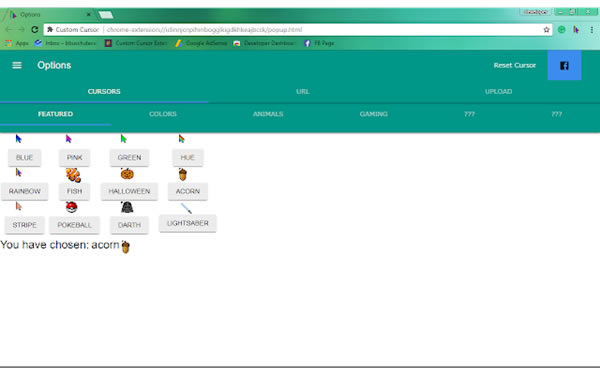
Task: Select the green cursor icon
Action: tap(124, 139)
